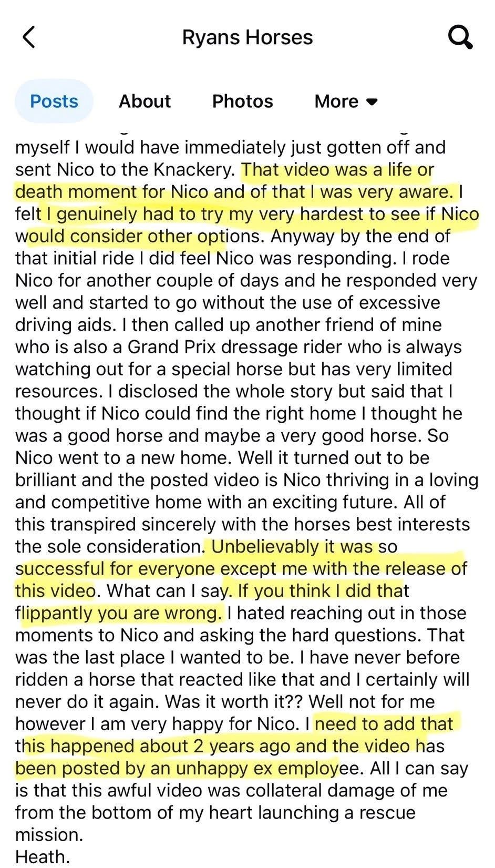Image resolution: width=495 pixels, height=868 pixels.
Task: Click the caret arrow beside More
Action: (x=372, y=101)
